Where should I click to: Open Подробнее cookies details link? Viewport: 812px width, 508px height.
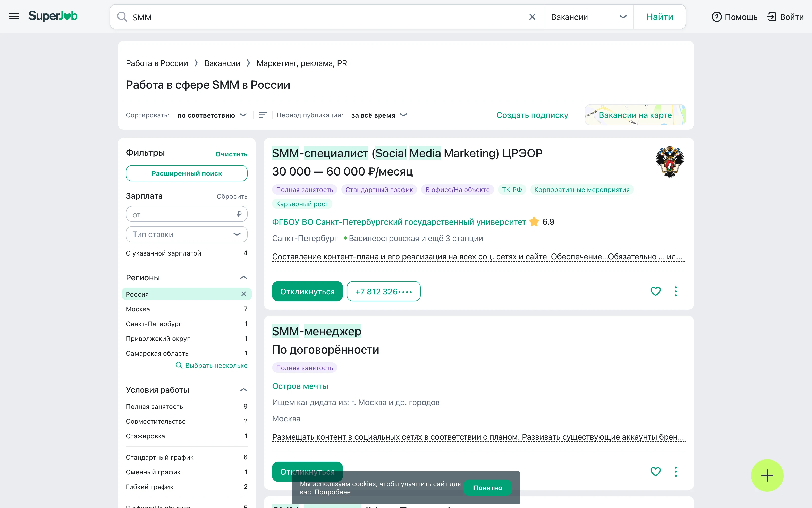pyautogui.click(x=332, y=492)
